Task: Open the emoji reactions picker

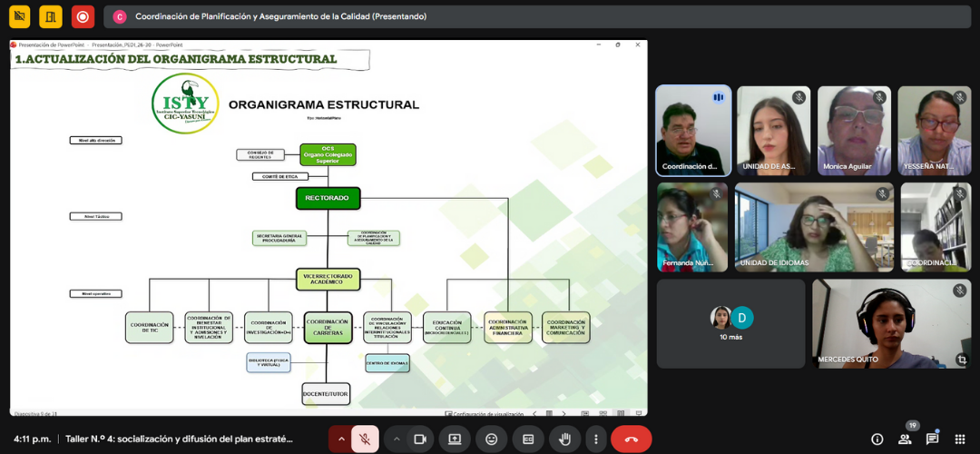Action: [492, 439]
